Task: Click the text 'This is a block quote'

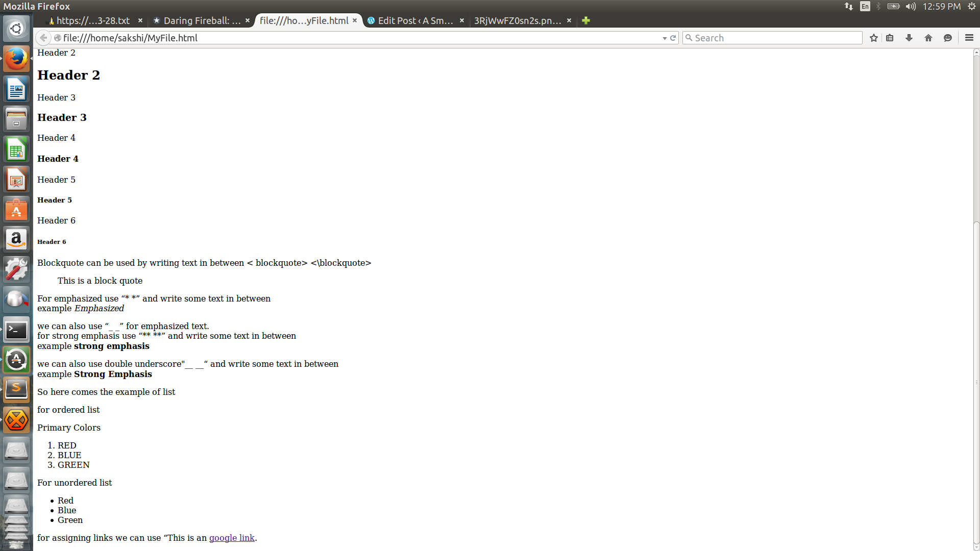Action: click(x=100, y=281)
